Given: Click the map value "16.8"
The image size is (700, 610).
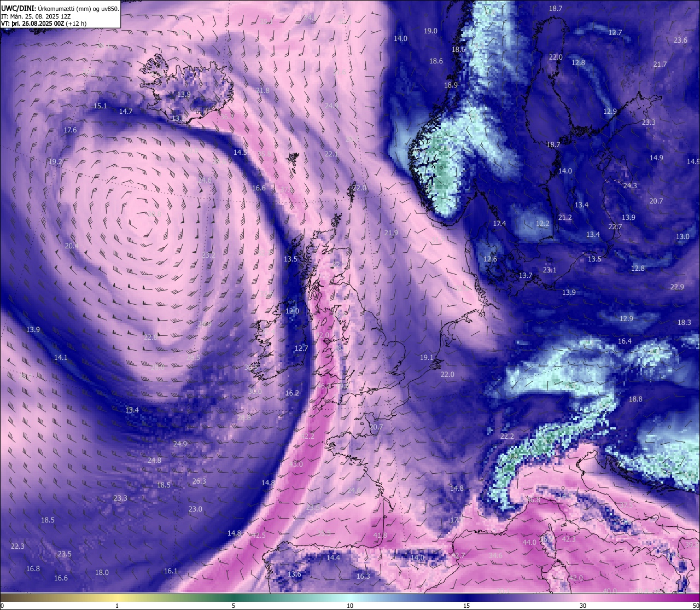Looking at the screenshot, I should point(33,569).
